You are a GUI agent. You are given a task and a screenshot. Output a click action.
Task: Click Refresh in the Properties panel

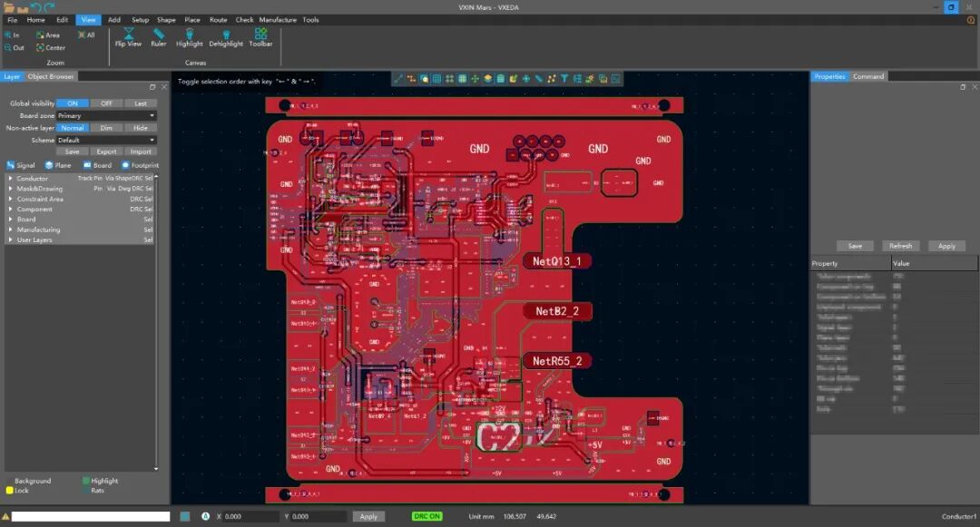[901, 246]
